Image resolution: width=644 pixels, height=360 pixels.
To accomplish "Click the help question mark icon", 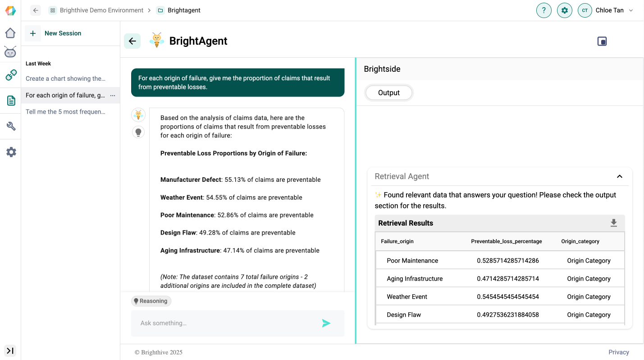I will (x=544, y=10).
